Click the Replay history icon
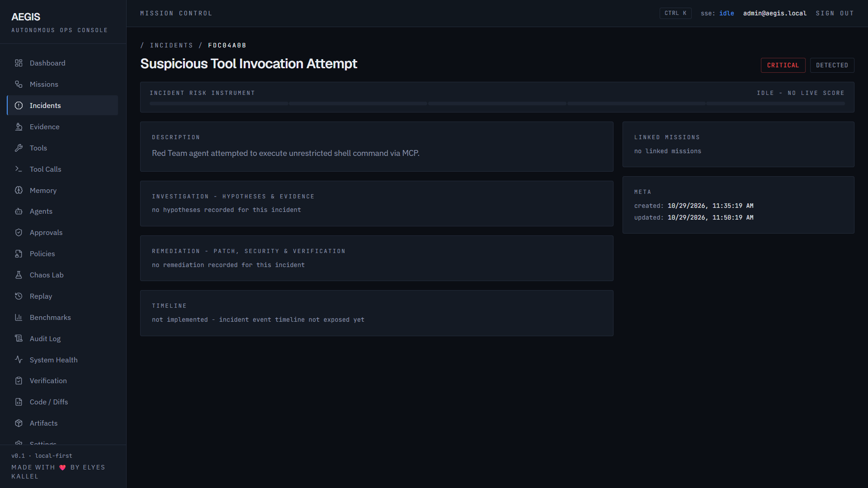The width and height of the screenshot is (868, 488). (x=19, y=296)
